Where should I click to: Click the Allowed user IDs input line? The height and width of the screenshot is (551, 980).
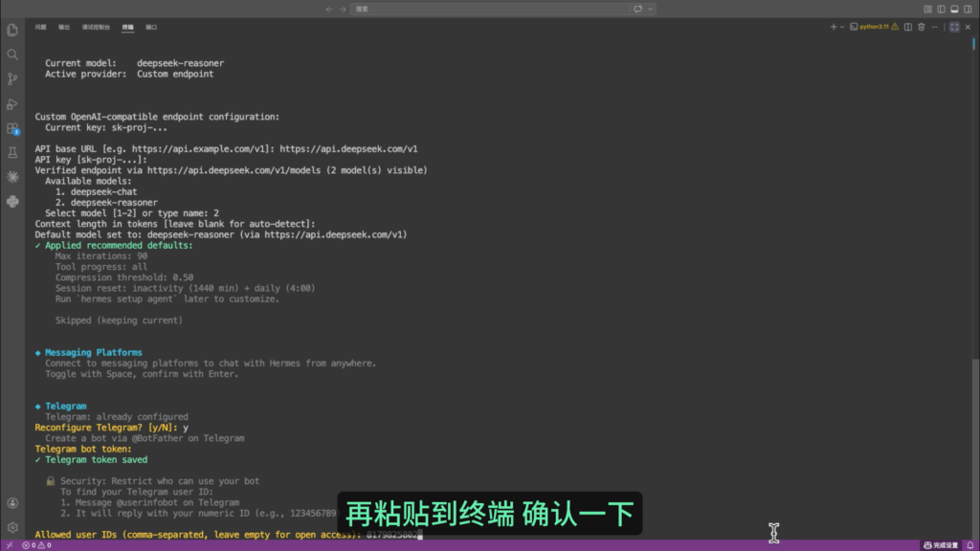pyautogui.click(x=229, y=535)
